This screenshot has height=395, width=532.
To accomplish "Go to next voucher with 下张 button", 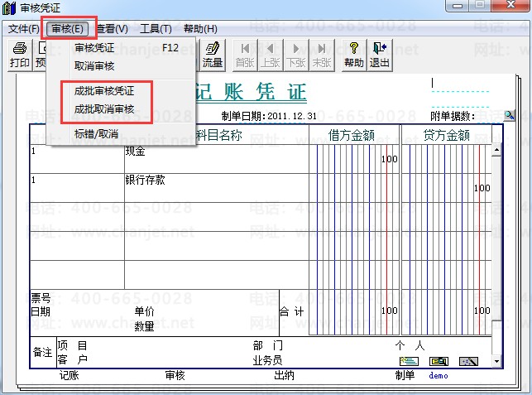I will point(296,55).
